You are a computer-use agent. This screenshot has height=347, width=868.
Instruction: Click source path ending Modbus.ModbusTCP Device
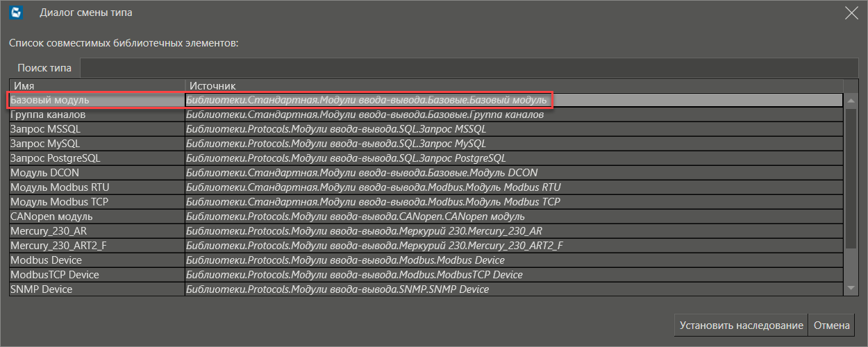tap(355, 275)
